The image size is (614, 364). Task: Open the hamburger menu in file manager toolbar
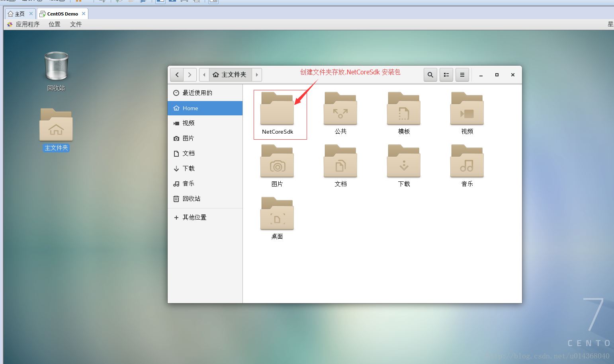pyautogui.click(x=462, y=75)
